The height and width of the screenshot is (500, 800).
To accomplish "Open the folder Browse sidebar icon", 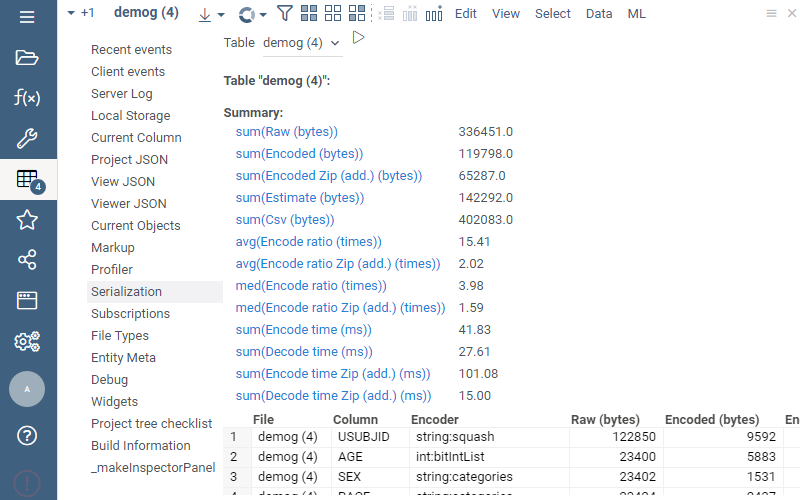I will point(27,57).
